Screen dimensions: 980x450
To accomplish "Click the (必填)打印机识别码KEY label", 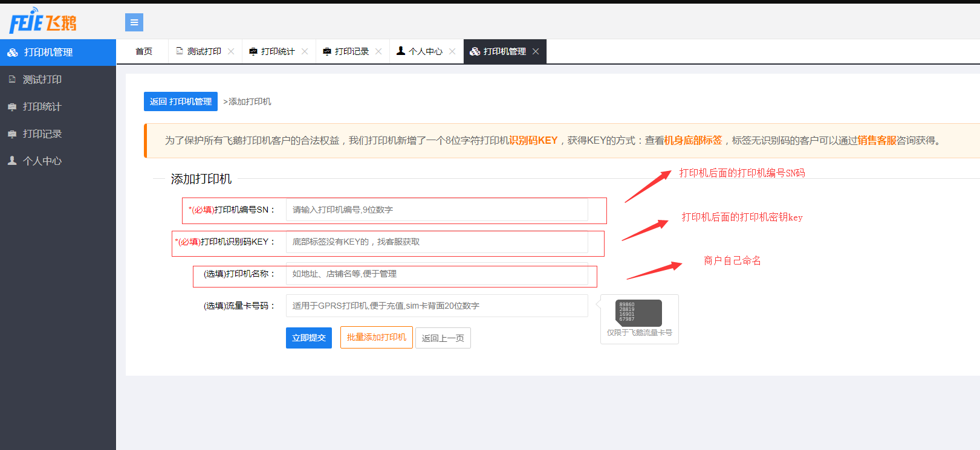I will click(x=225, y=242).
